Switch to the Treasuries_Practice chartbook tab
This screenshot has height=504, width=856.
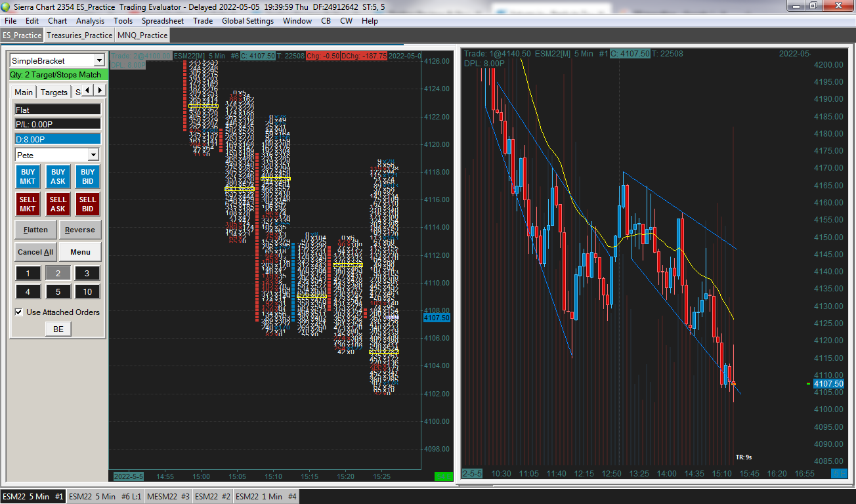coord(79,35)
